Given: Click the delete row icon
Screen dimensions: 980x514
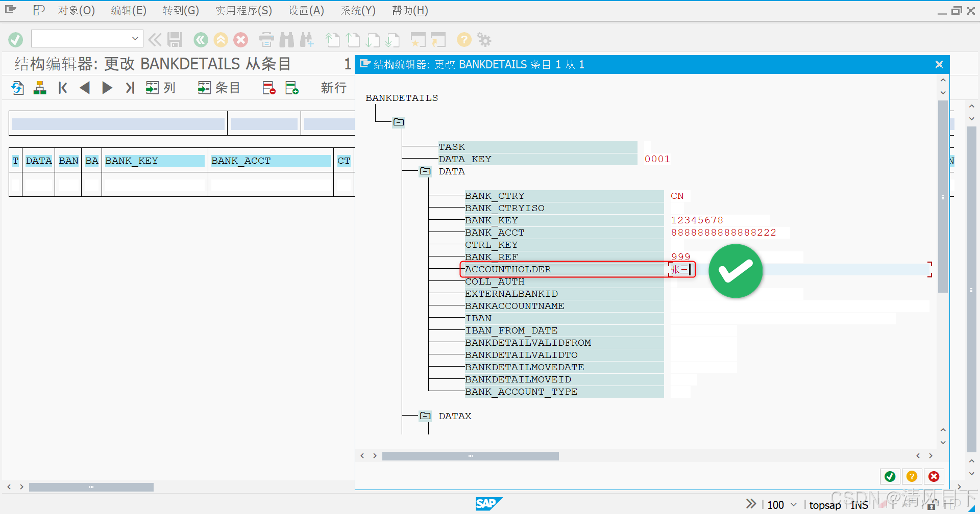Looking at the screenshot, I should point(269,88).
